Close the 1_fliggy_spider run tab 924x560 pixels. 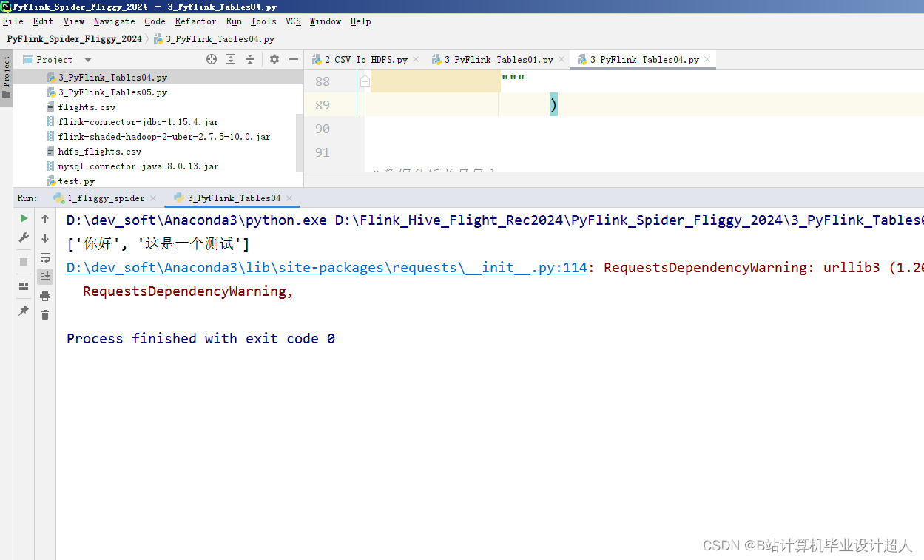pos(153,198)
